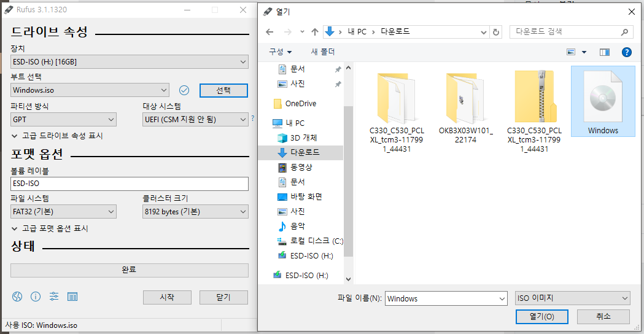
Task: Select the zipped C330_C530_PCL folder
Action: click(534, 111)
